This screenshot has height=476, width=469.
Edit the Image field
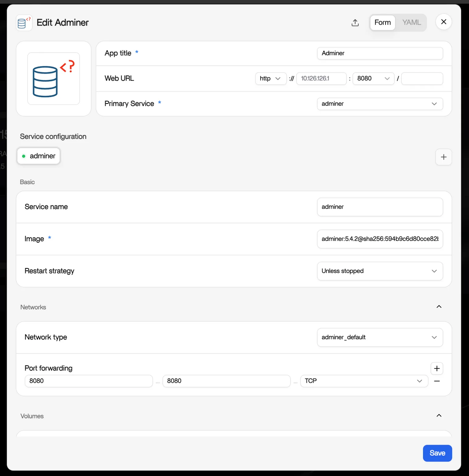coord(380,239)
